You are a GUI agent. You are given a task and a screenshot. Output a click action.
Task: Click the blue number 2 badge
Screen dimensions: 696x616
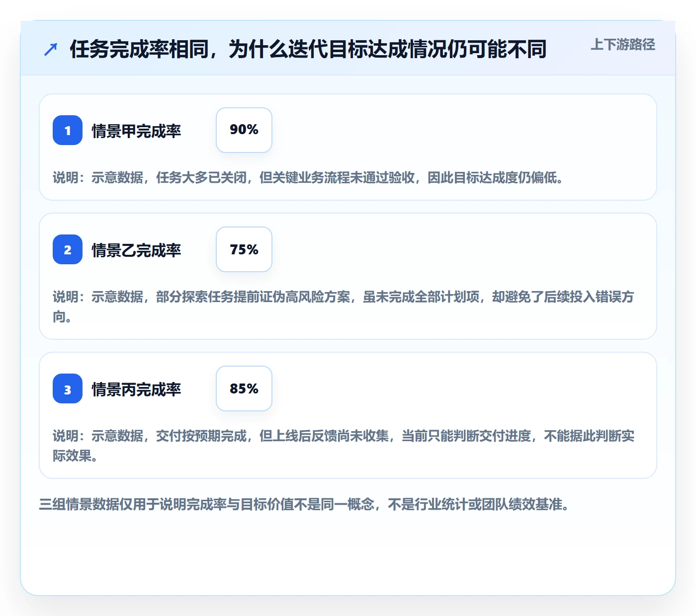click(68, 249)
